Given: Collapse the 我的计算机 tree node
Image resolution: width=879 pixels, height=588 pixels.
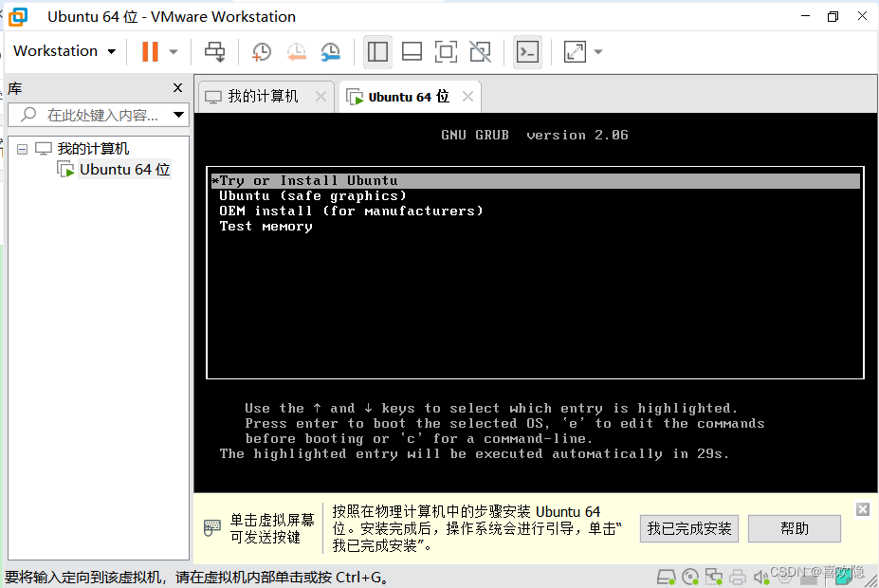Looking at the screenshot, I should 23,149.
